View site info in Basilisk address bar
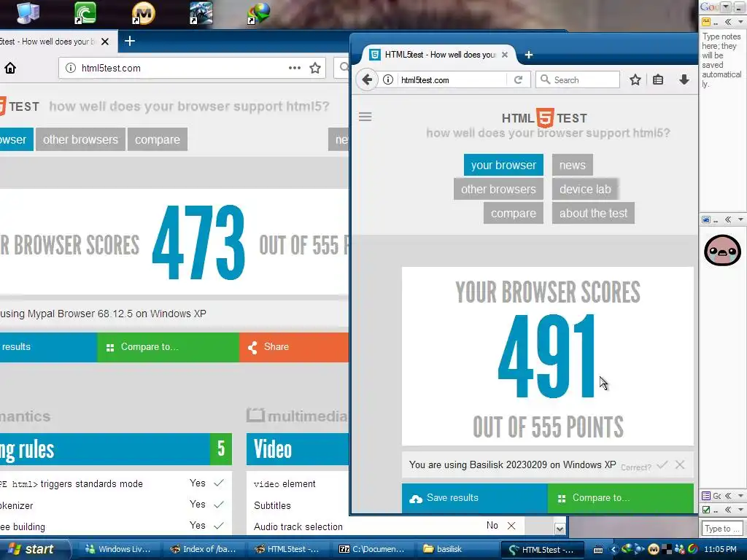This screenshot has height=560, width=747. pyautogui.click(x=388, y=80)
